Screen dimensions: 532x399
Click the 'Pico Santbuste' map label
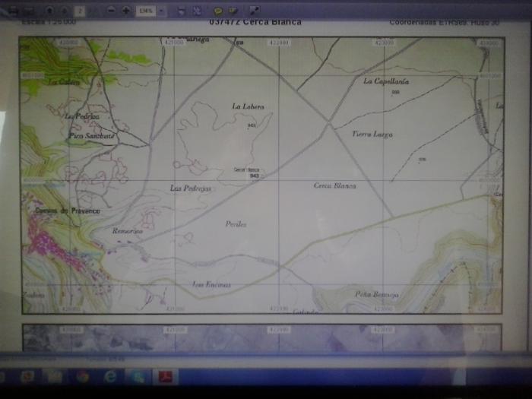click(x=92, y=136)
